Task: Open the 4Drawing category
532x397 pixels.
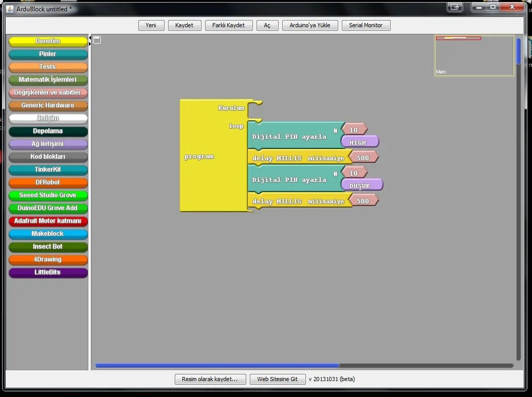Action: click(48, 260)
